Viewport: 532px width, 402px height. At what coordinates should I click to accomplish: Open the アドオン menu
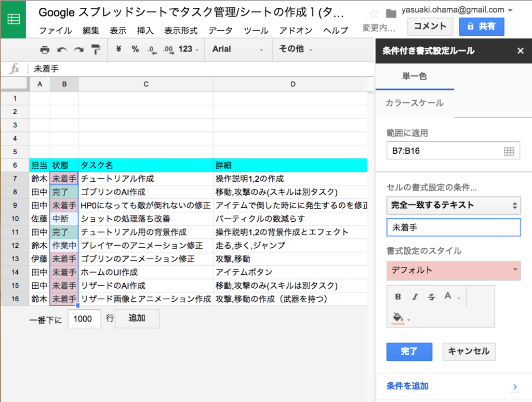point(296,31)
